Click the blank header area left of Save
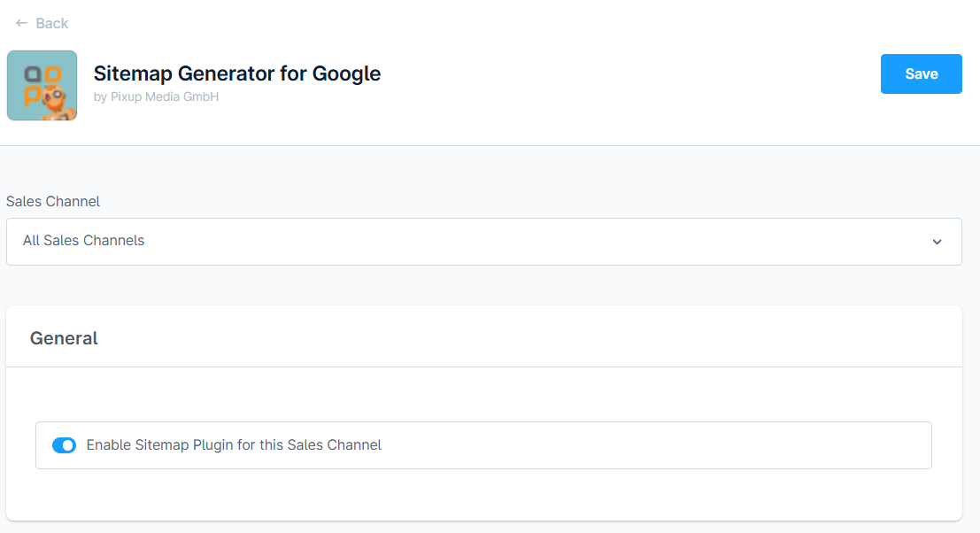The height and width of the screenshot is (533, 980). (x=620, y=75)
